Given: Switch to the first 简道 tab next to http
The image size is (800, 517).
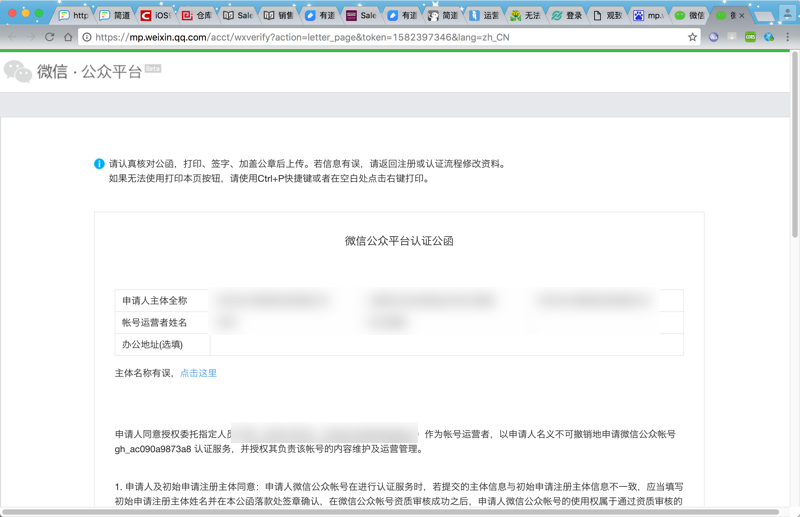Looking at the screenshot, I should click(115, 16).
